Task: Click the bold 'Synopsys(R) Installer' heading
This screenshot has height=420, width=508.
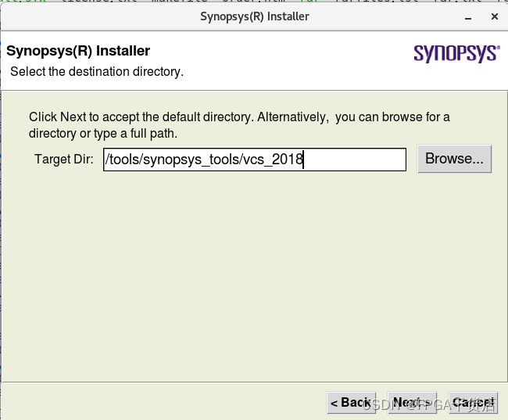Action: [78, 51]
